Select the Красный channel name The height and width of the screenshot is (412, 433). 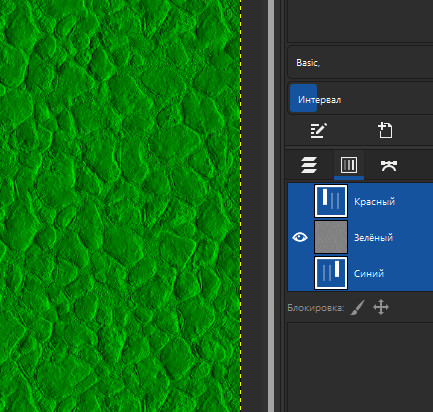[x=374, y=201]
